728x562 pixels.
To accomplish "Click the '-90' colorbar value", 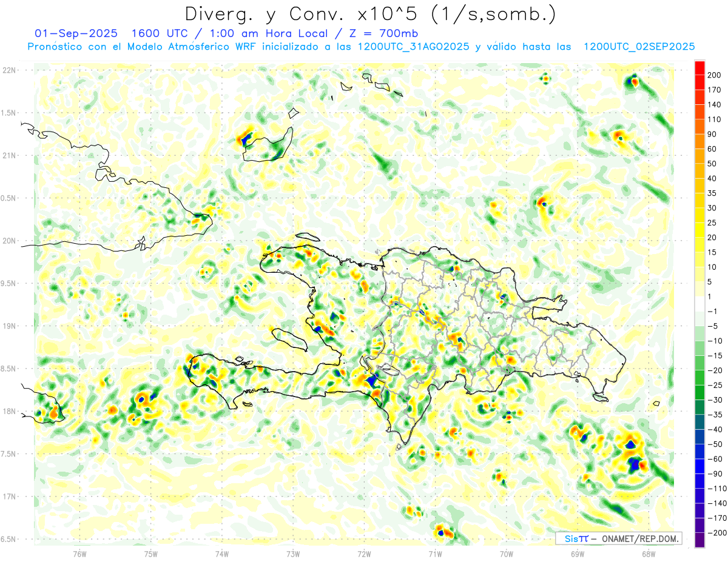I will pyautogui.click(x=716, y=473).
